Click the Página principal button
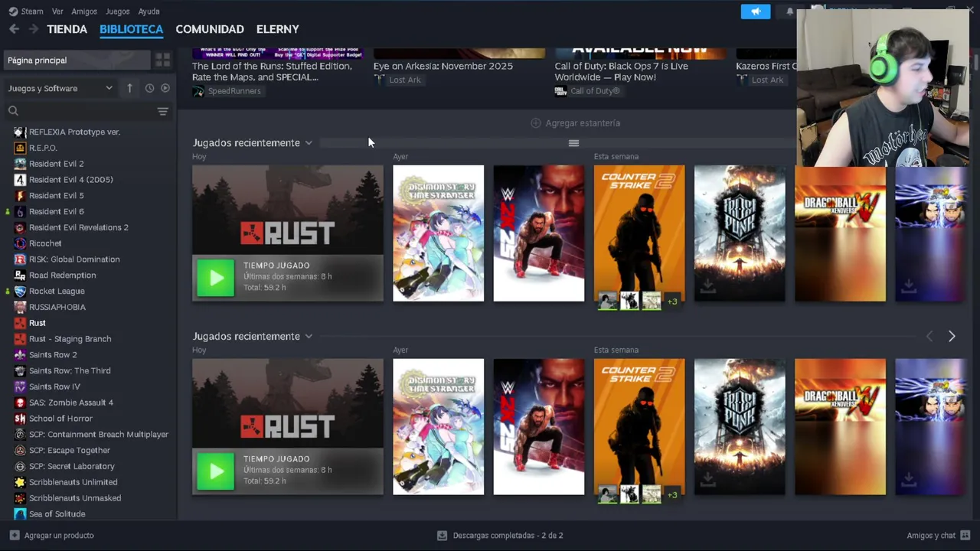 point(77,60)
